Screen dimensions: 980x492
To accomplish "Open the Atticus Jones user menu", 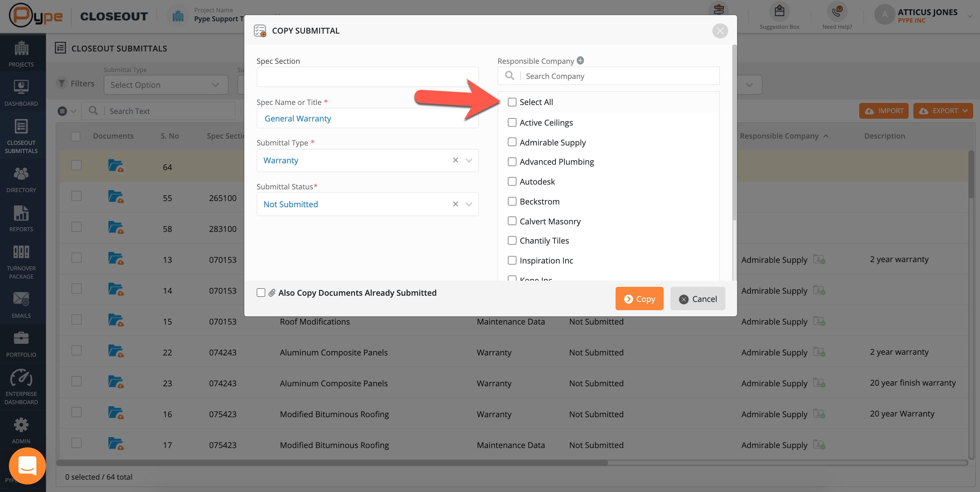I will (970, 16).
